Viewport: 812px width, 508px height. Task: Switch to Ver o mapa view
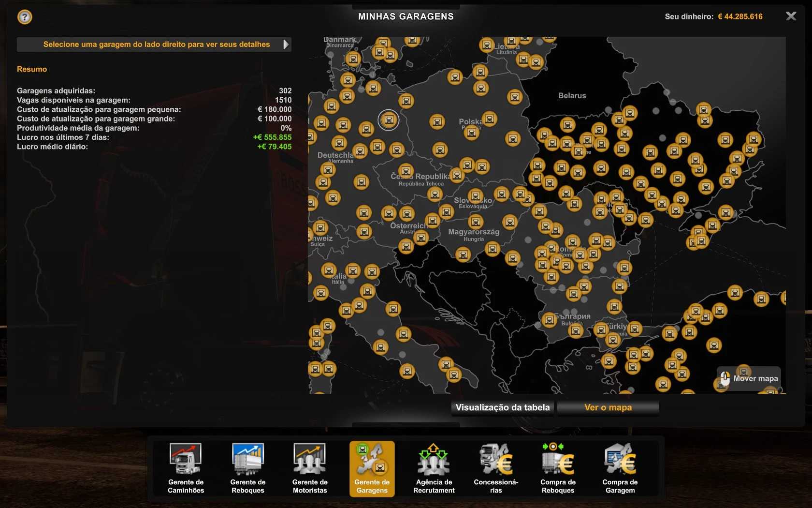coord(608,407)
